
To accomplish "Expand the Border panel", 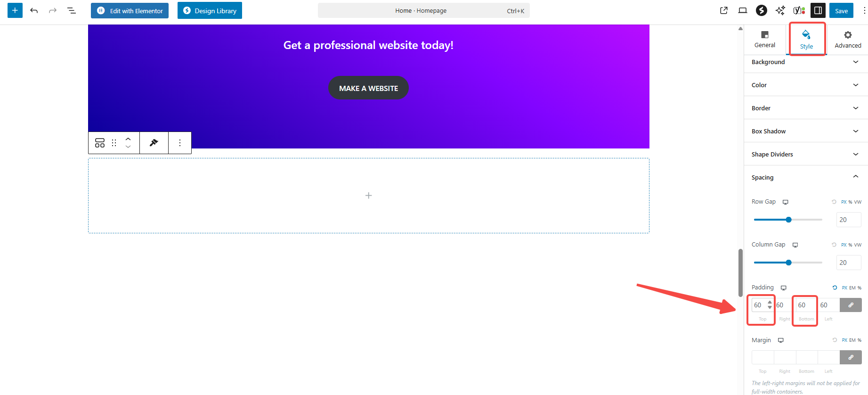I will 806,108.
